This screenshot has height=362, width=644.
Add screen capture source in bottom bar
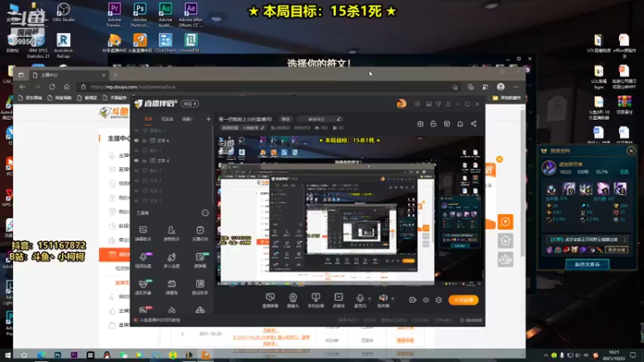pos(270,300)
